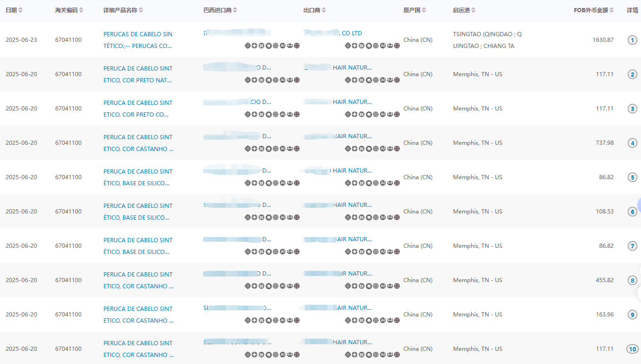The width and height of the screenshot is (641, 364).
Task: Sort by the FOB外币金额 column arrows
Action: tap(611, 10)
